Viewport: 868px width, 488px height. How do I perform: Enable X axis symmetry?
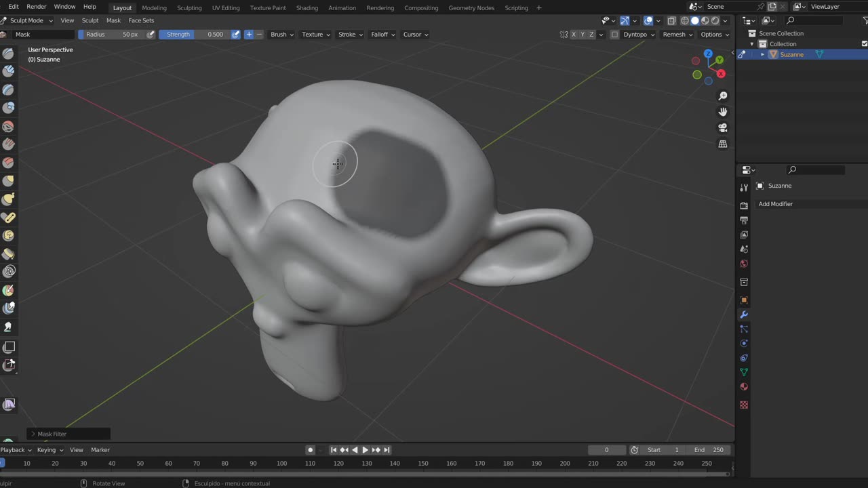pos(574,35)
